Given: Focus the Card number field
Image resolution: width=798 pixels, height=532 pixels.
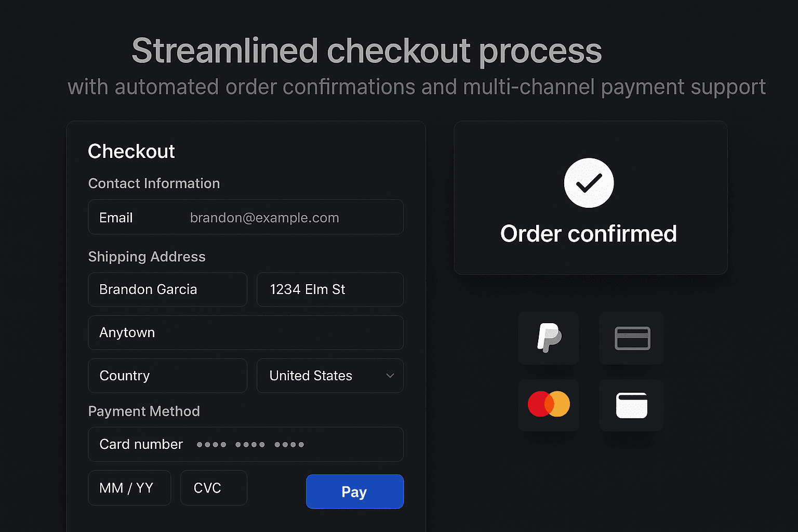Looking at the screenshot, I should tap(246, 444).
